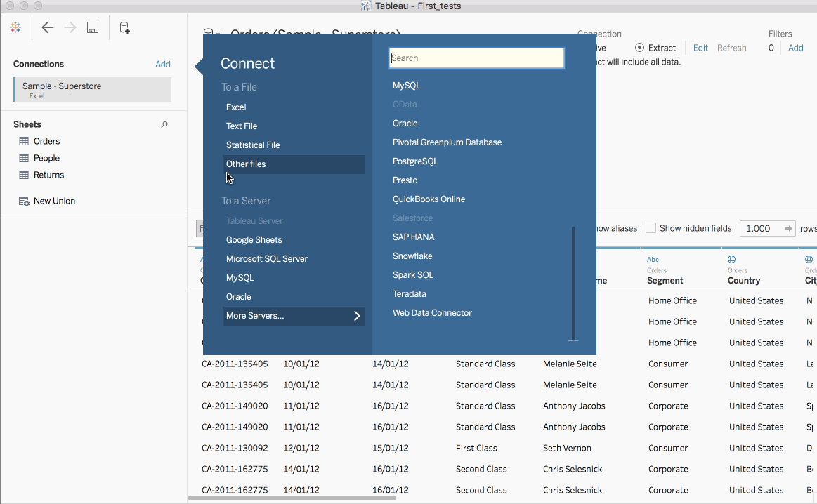Viewport: 817px width, 504px height.
Task: Pick MySQL at top of the connector list
Action: (407, 86)
